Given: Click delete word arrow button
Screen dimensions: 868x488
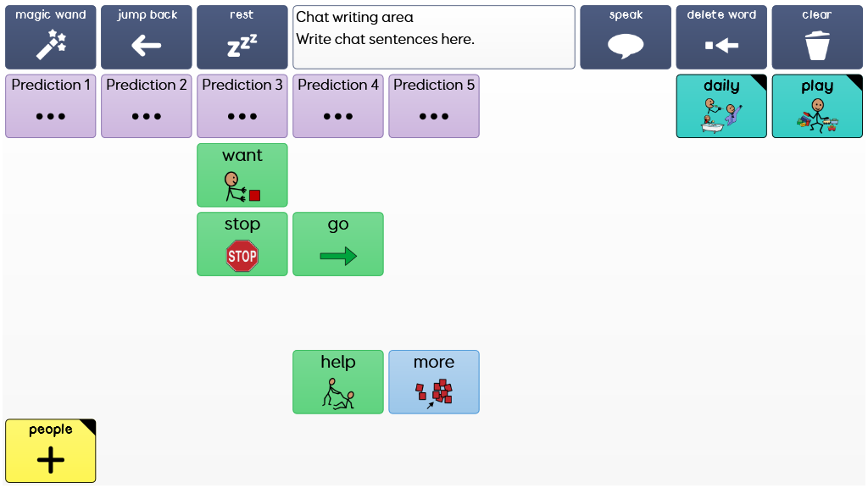Looking at the screenshot, I should [x=721, y=37].
